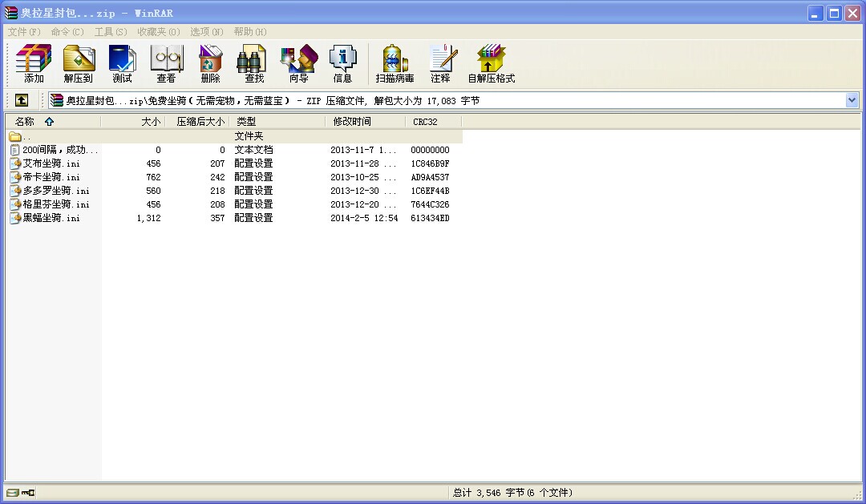
Task: Show archive 信息 (Info)
Action: 342,64
